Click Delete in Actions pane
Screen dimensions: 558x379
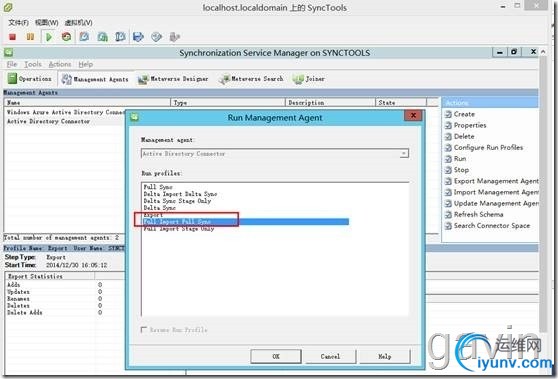pos(464,136)
